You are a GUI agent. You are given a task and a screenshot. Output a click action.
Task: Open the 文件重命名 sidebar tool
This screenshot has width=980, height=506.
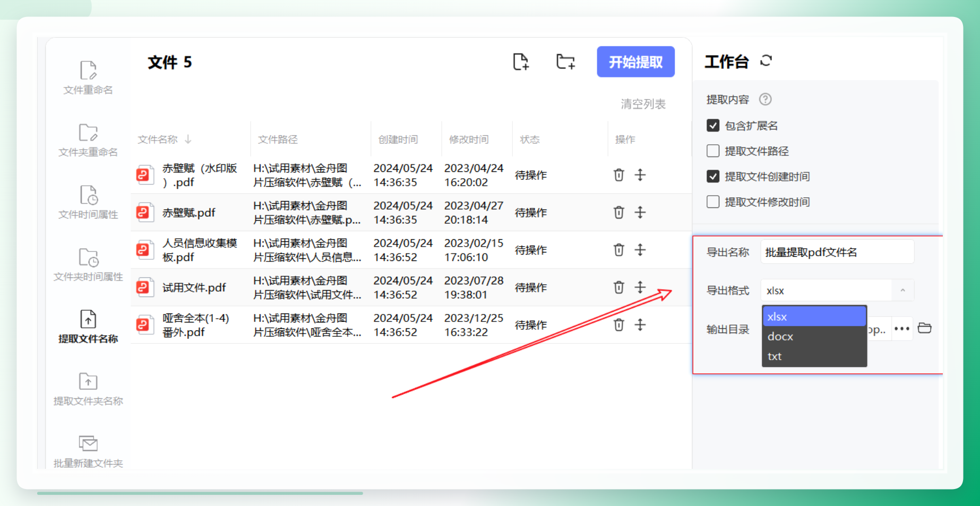(x=88, y=77)
